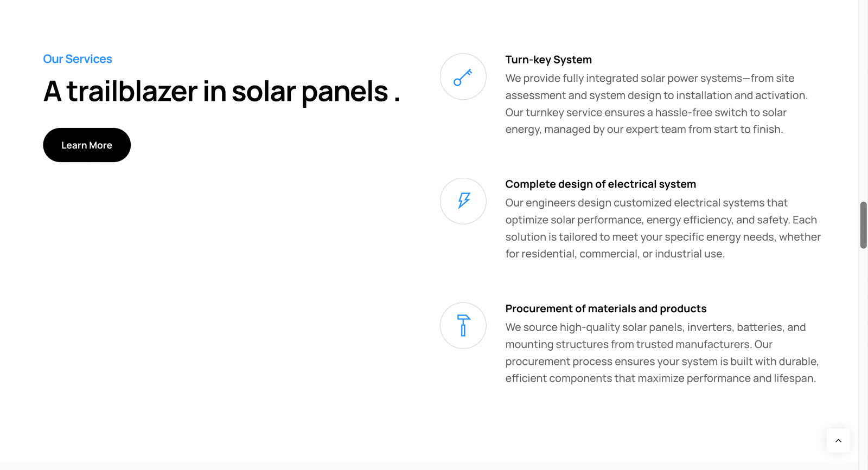
Task: Click the Our Services label
Action: 78,59
